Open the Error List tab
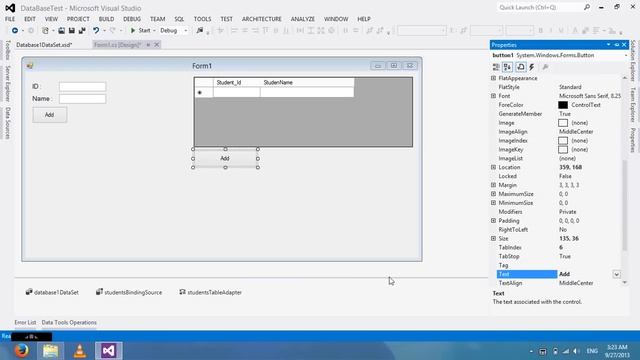Image resolution: width=640 pixels, height=360 pixels. click(x=25, y=322)
